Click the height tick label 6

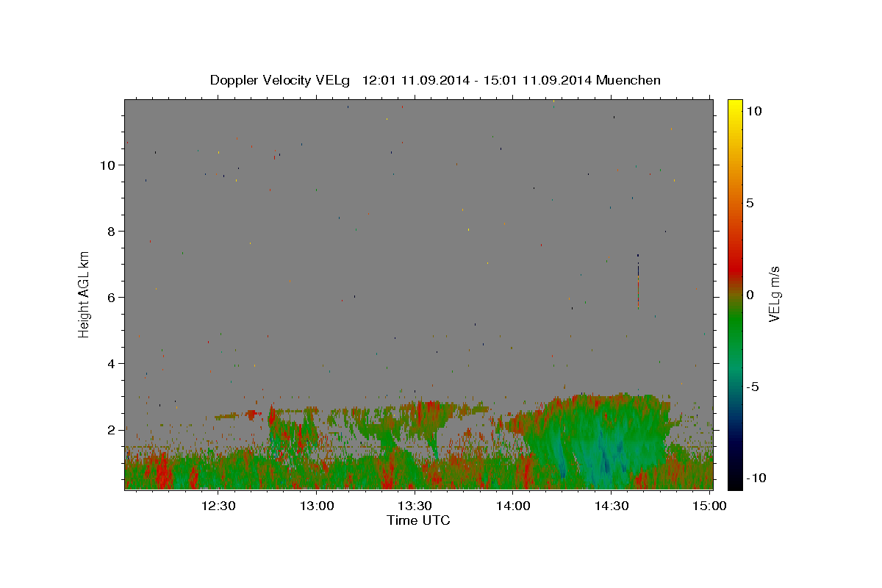pyautogui.click(x=112, y=298)
